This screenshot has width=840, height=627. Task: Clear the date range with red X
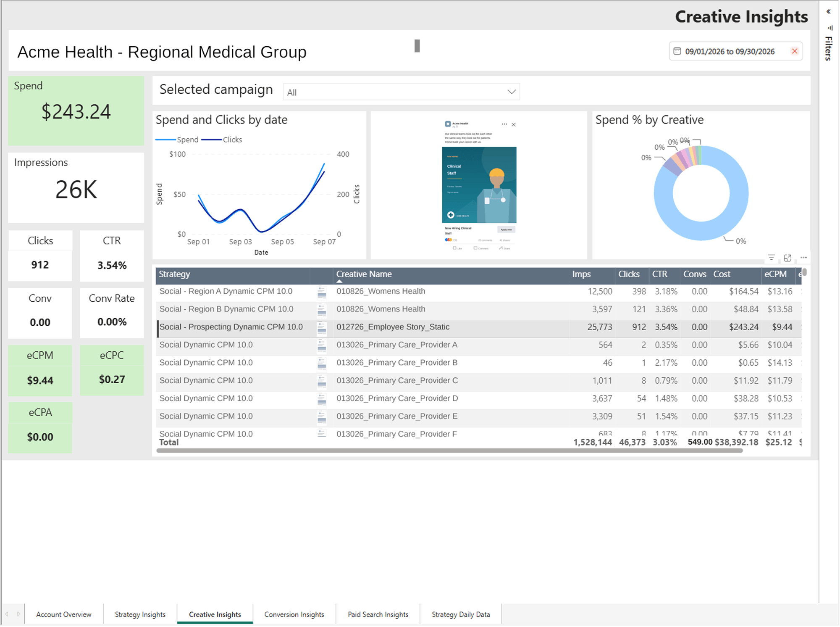794,51
